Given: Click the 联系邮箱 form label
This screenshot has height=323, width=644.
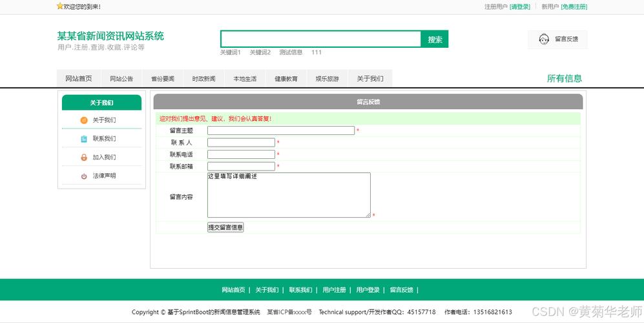Looking at the screenshot, I should tap(182, 167).
